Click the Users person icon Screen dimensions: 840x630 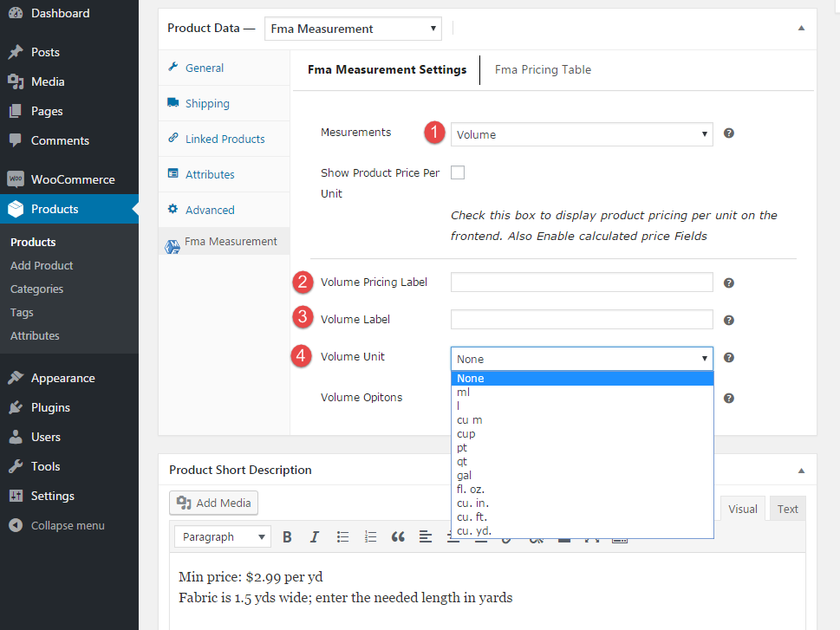pyautogui.click(x=16, y=437)
